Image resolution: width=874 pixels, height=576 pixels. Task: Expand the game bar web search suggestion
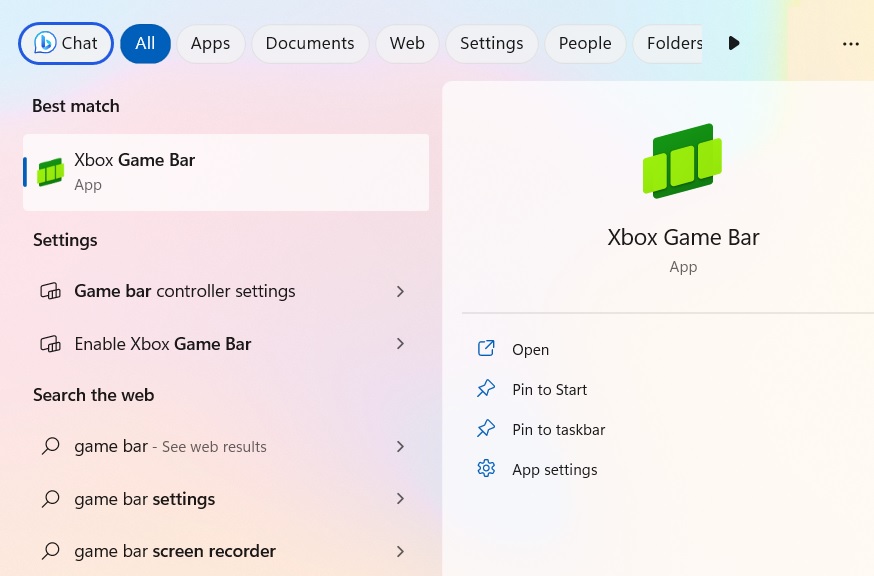click(400, 446)
